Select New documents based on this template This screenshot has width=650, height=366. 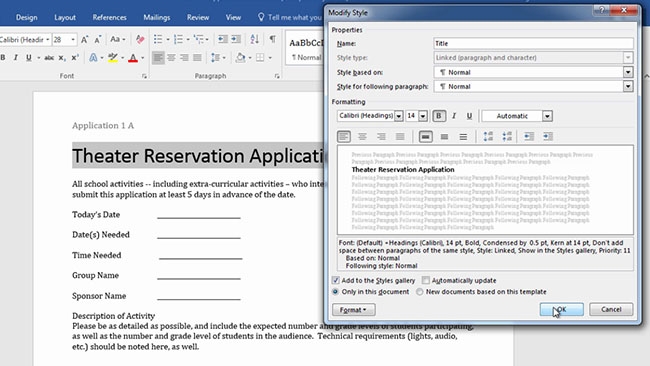[x=420, y=292]
